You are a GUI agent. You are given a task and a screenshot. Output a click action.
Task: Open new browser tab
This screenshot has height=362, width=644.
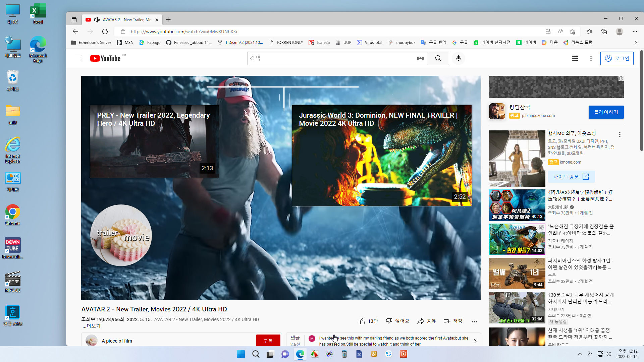(168, 20)
